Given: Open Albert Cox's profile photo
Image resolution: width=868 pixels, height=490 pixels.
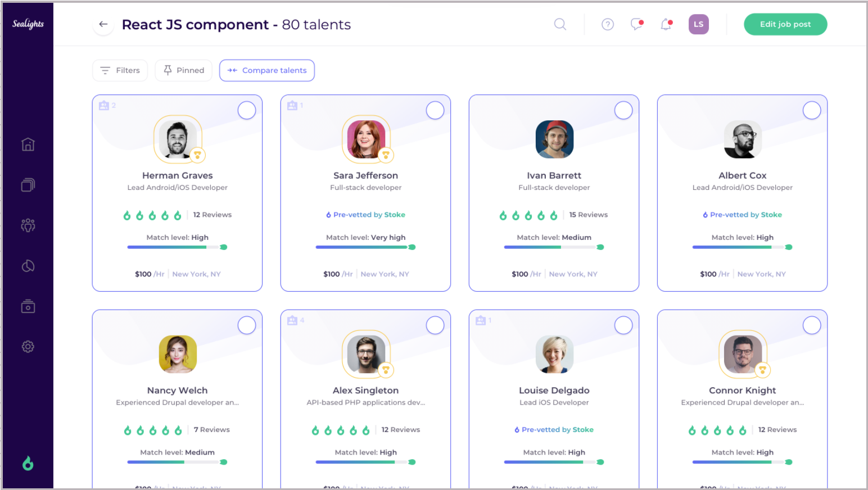Looking at the screenshot, I should tap(743, 139).
